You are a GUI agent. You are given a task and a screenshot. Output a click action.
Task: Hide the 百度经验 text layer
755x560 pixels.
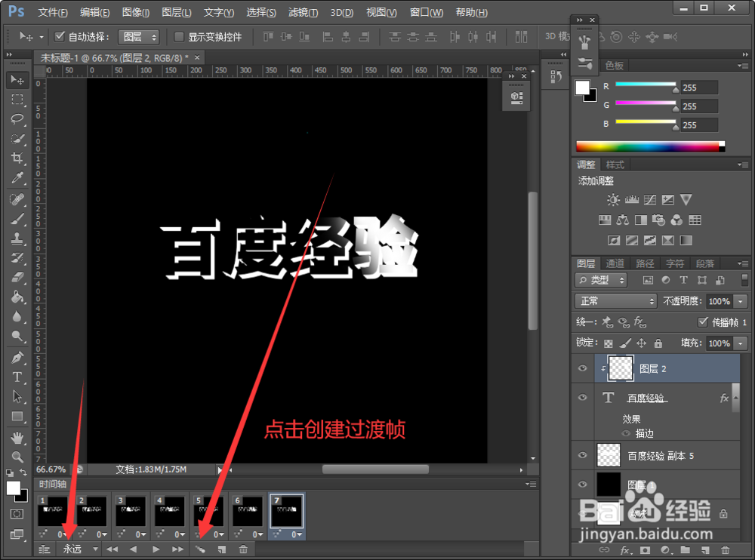[583, 397]
